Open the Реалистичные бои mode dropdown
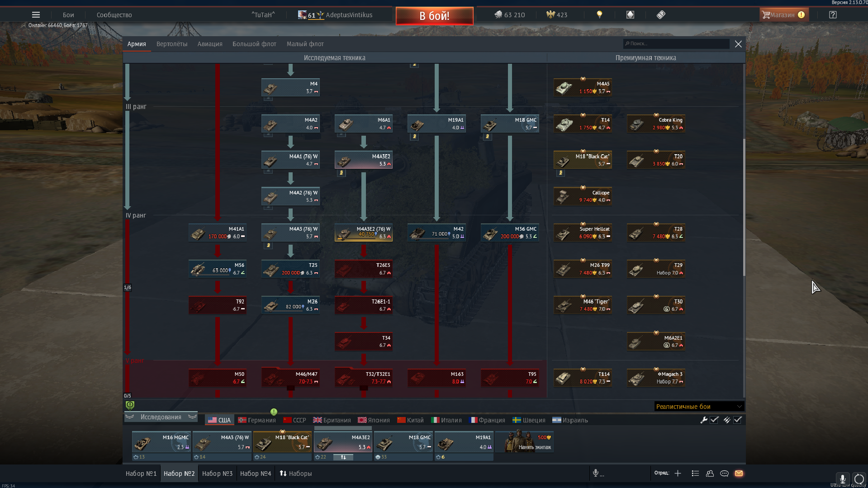The width and height of the screenshot is (868, 488). point(699,406)
